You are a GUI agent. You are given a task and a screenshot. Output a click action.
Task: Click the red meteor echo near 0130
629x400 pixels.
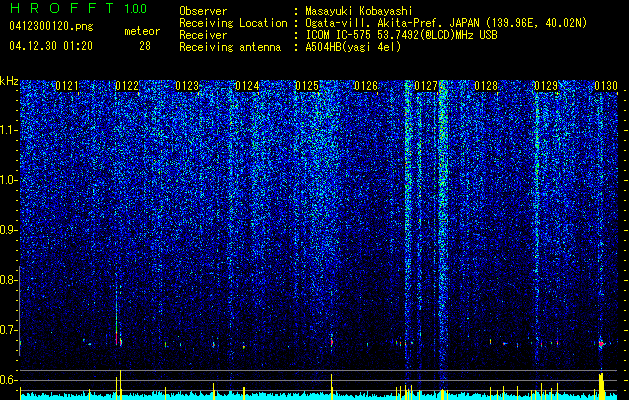click(601, 344)
